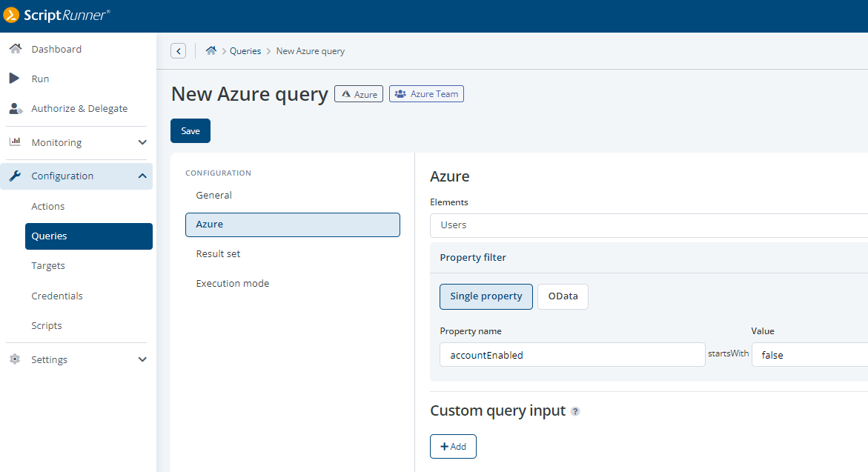
Task: Click the New Azure query breadcrumb text
Action: tap(311, 51)
